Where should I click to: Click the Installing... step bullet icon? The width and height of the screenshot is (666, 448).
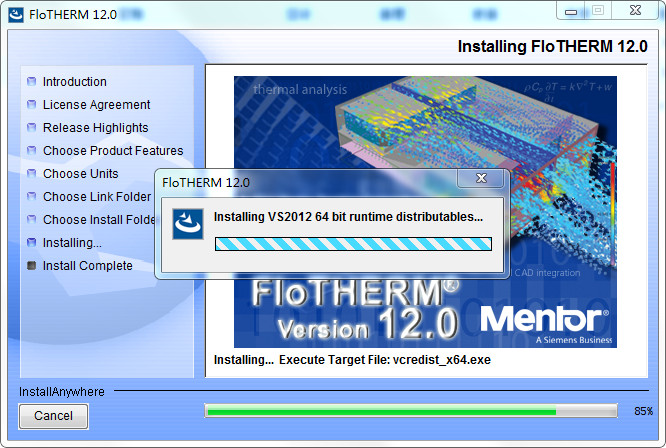(x=31, y=242)
